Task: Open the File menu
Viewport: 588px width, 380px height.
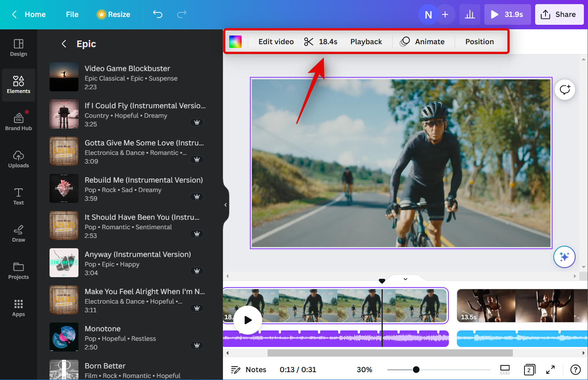Action: tap(72, 14)
